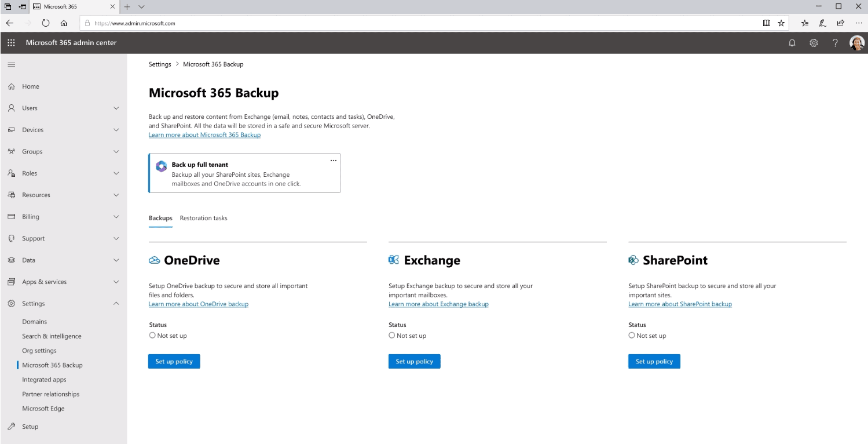Open the app launcher waffle icon
The width and height of the screenshot is (868, 444).
coord(11,43)
